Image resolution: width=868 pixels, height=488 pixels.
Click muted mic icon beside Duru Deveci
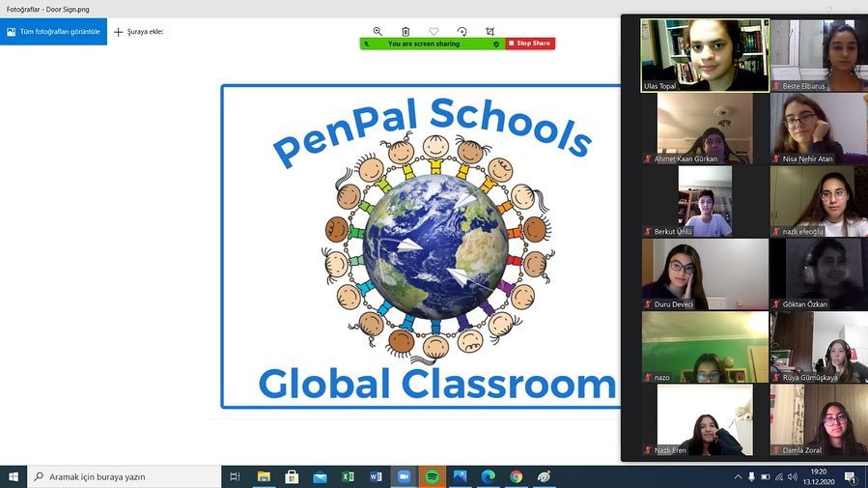click(648, 304)
